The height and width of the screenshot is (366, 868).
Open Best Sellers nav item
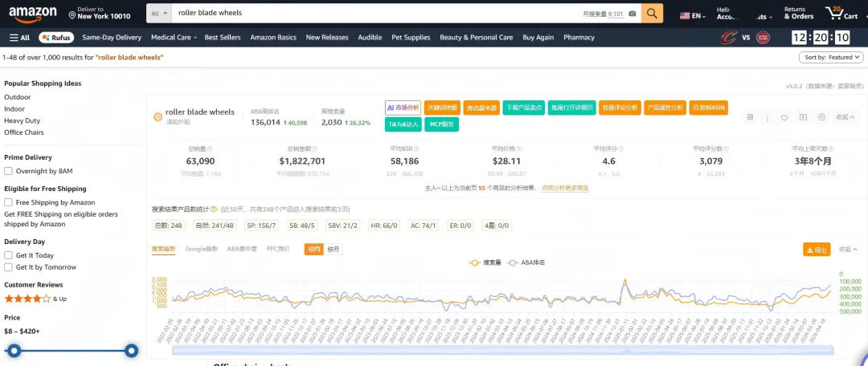223,38
